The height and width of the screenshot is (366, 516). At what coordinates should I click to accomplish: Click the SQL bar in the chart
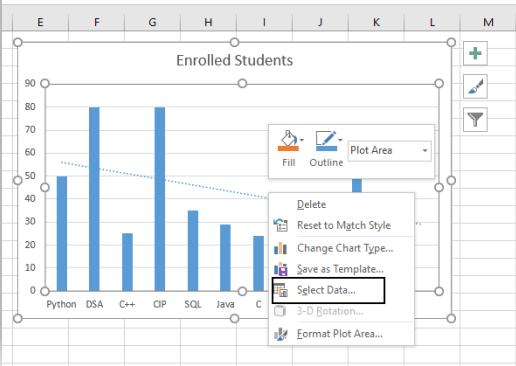click(x=193, y=251)
